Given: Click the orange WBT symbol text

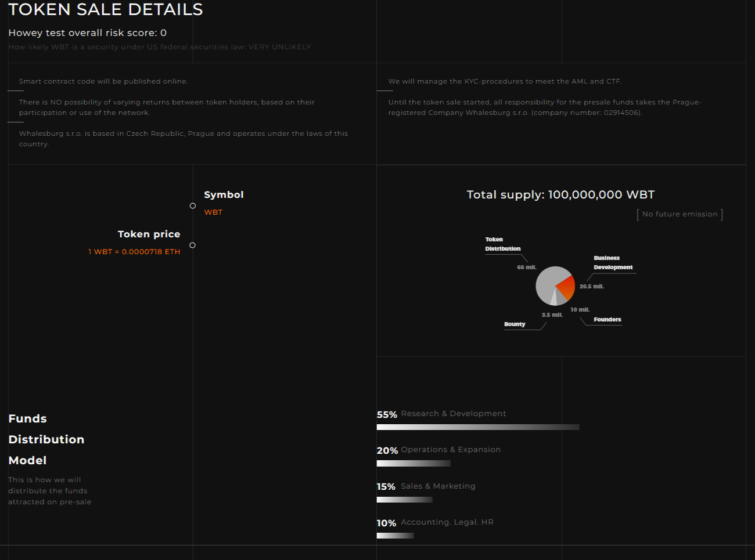Looking at the screenshot, I should pyautogui.click(x=213, y=212).
